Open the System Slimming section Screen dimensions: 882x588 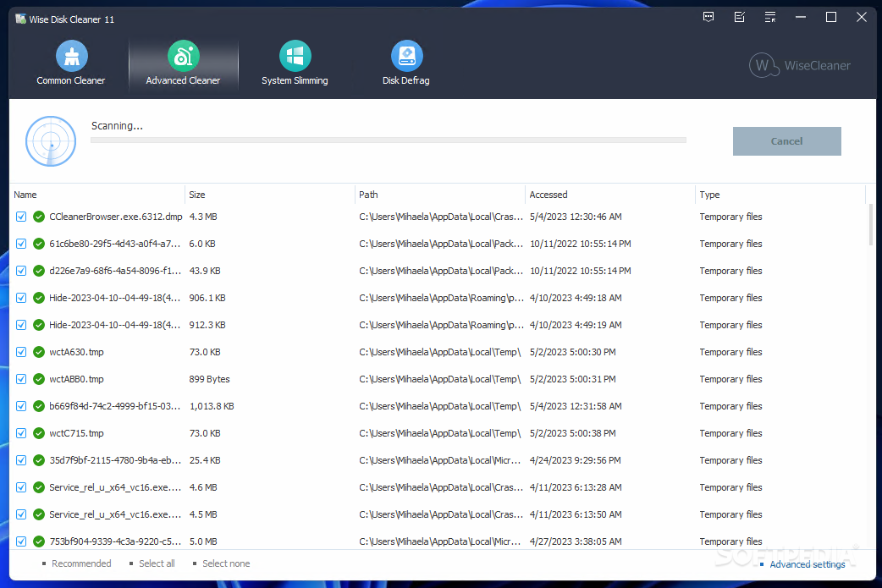[295, 63]
